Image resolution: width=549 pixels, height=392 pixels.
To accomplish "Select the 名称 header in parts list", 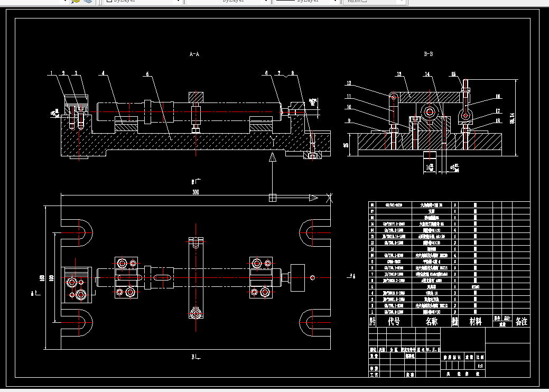I will click(432, 321).
